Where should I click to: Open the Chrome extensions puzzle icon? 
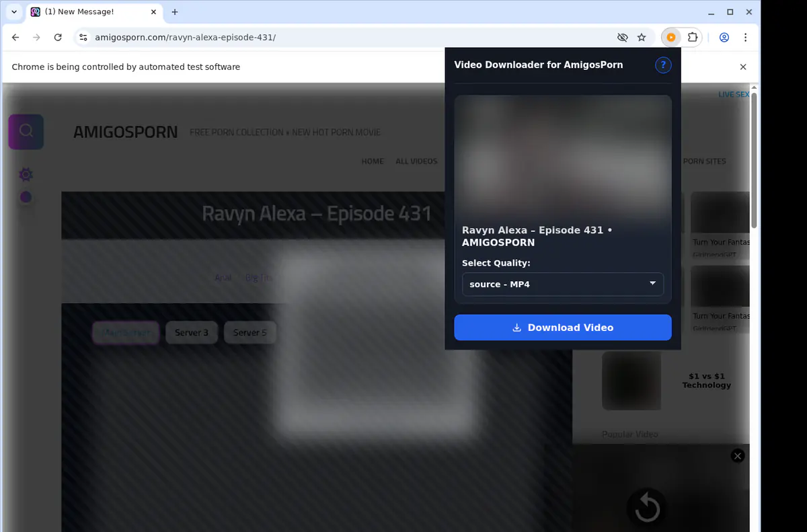pos(692,38)
